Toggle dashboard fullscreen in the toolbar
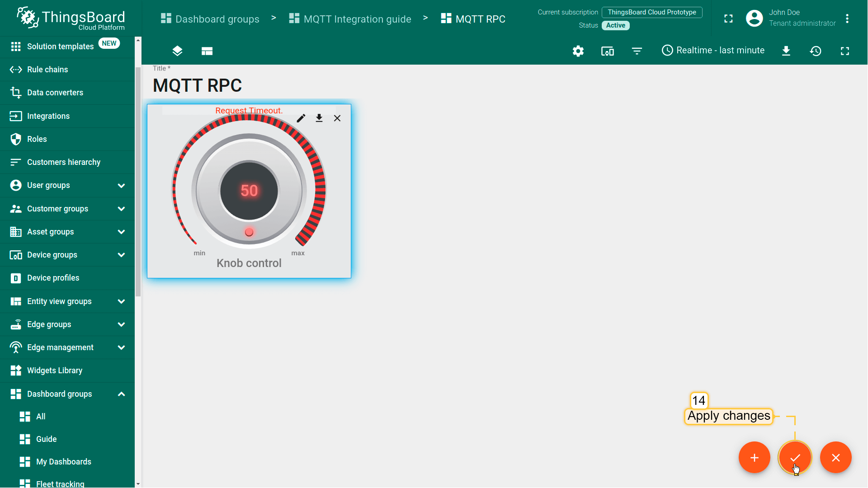Image resolution: width=868 pixels, height=488 pixels. [x=844, y=51]
